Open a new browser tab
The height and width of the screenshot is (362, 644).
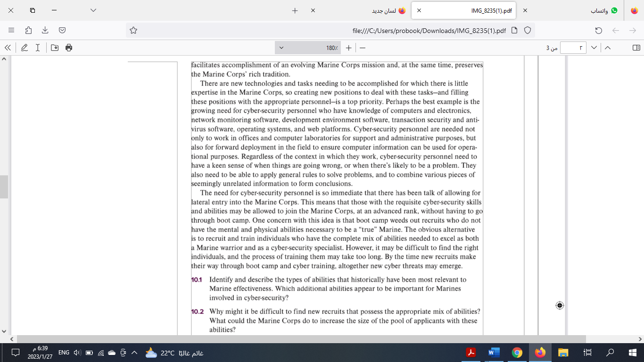click(295, 10)
